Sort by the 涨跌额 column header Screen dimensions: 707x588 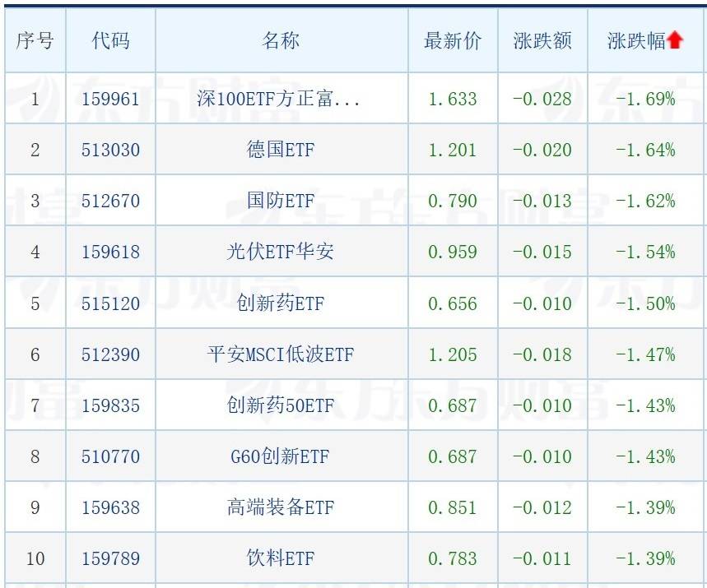click(542, 40)
